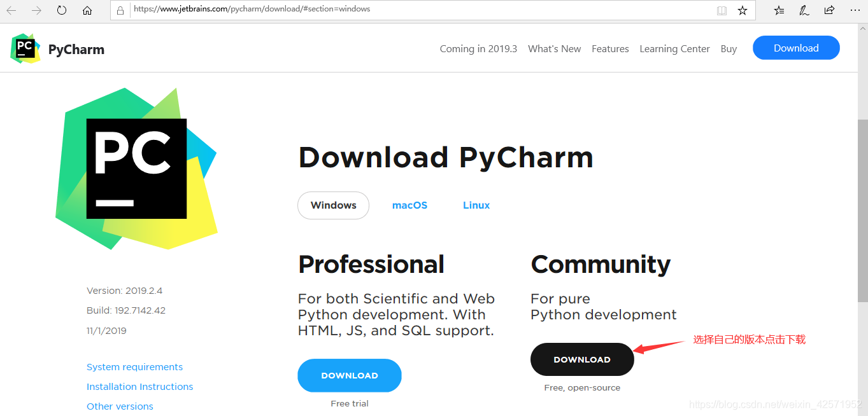Open Coming in 2019.3 nav item
Image resolution: width=868 pixels, height=416 pixels.
click(478, 49)
